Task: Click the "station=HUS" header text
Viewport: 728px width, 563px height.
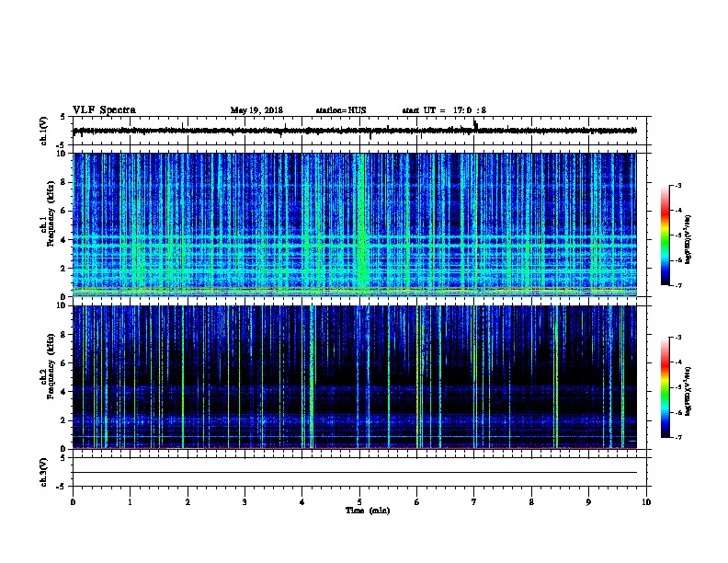Action: click(341, 110)
